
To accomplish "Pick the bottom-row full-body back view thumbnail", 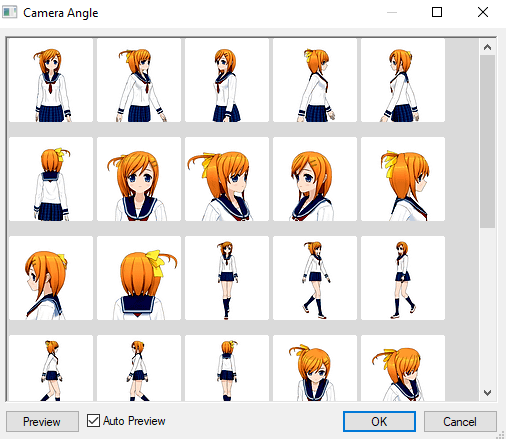I will pyautogui.click(x=227, y=368).
